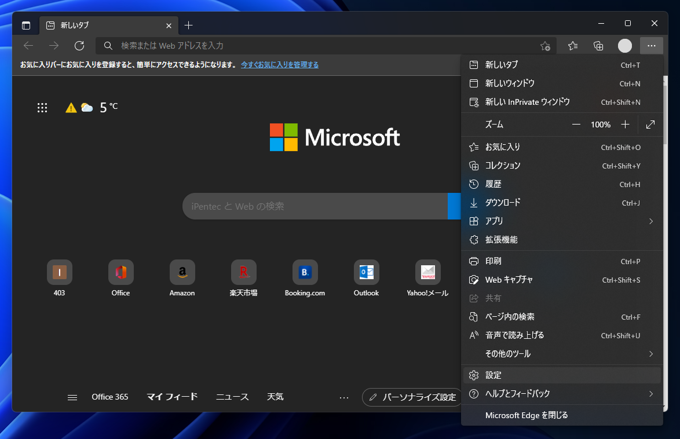This screenshot has height=439, width=680.
Task: Open 新しい InPrivate ウィンドウ
Action: click(x=562, y=102)
